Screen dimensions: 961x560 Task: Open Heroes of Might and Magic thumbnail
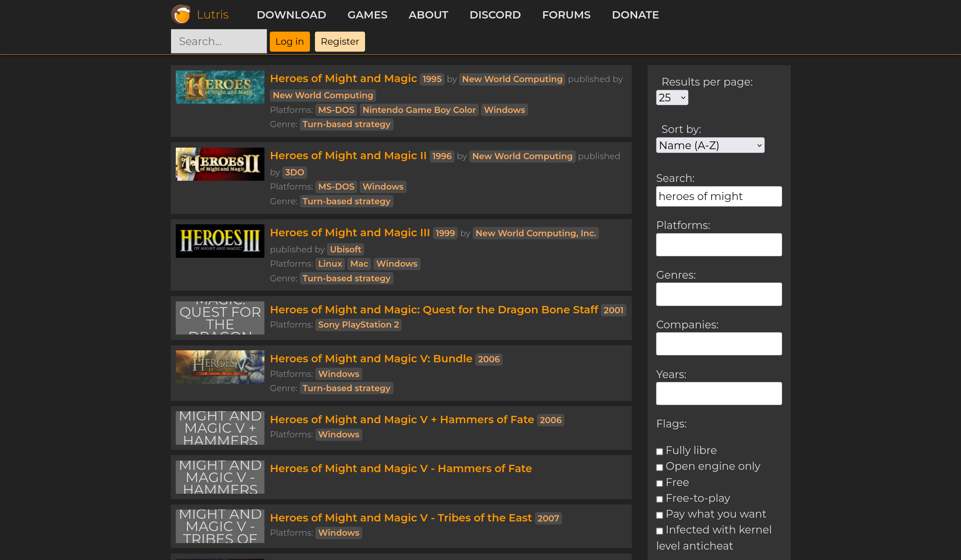[220, 87]
